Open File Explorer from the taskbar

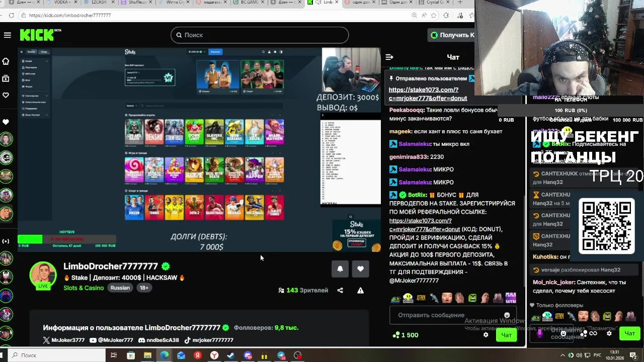coord(147,355)
